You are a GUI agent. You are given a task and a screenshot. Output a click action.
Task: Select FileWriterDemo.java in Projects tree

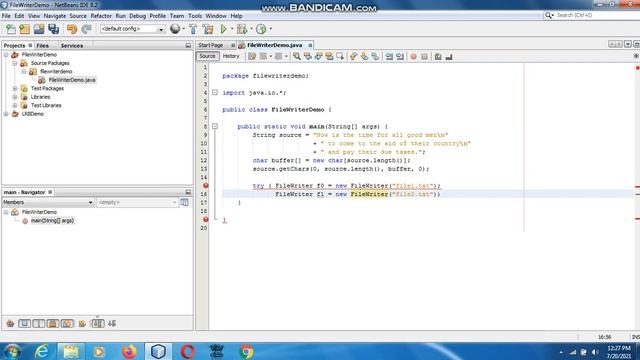(x=72, y=80)
